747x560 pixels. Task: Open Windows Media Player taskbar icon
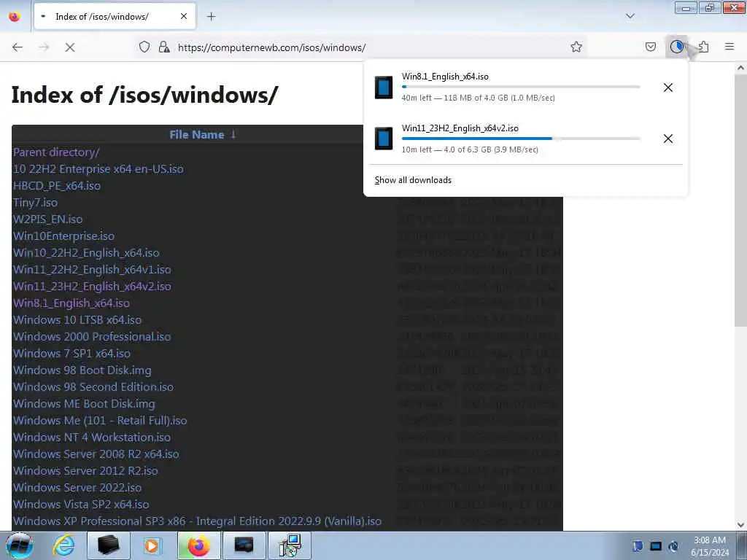(x=152, y=545)
